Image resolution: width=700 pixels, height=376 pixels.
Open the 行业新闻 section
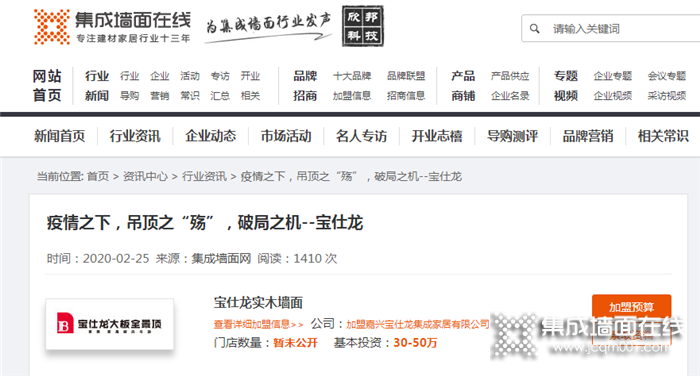coord(97,85)
